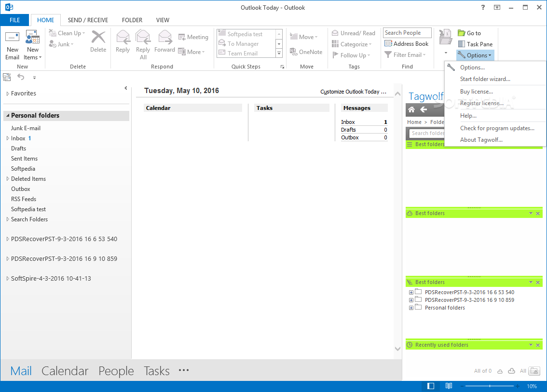Viewport: 547px width, 392px height.
Task: Toggle Unread/Read status
Action: [x=354, y=33]
